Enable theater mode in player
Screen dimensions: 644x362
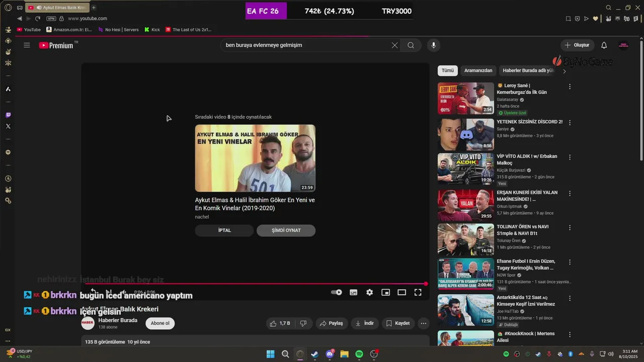pos(402,292)
